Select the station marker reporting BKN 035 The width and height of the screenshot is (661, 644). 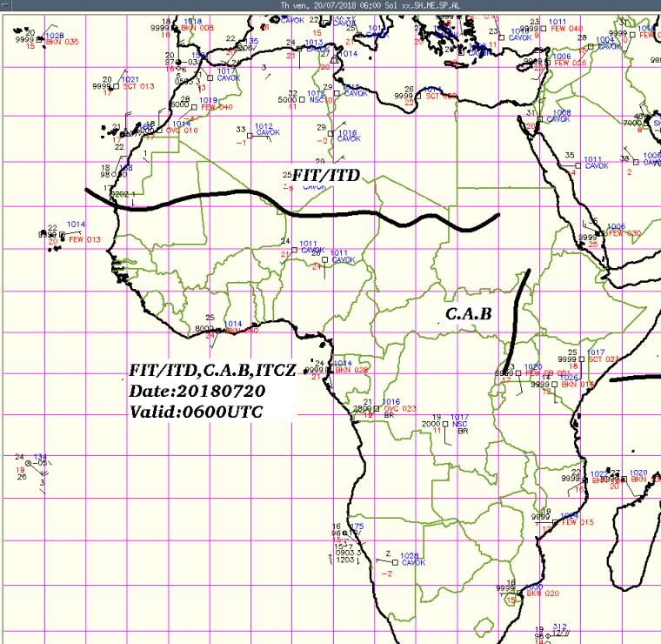tap(40, 40)
